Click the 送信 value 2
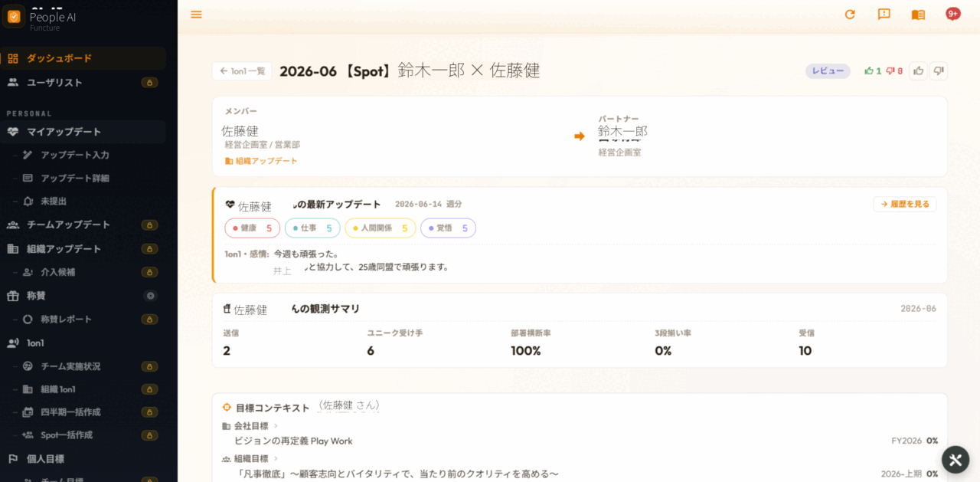The image size is (980, 482). 227,351
